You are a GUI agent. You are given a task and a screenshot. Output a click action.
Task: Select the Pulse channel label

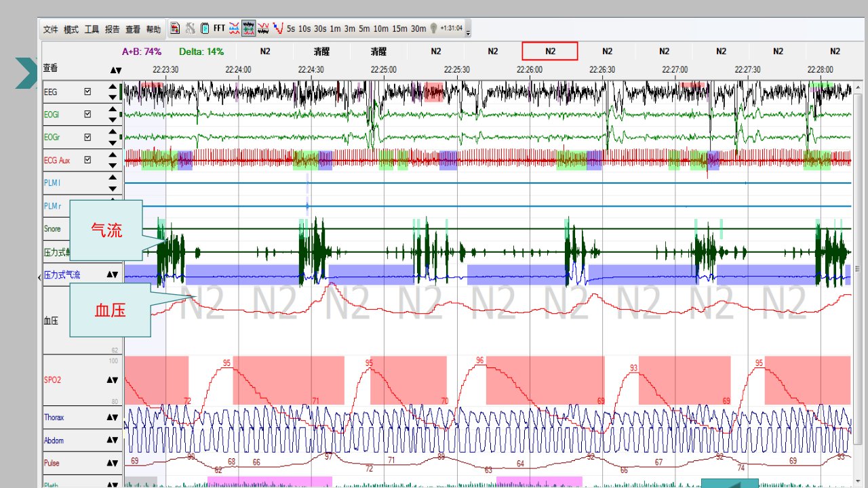pyautogui.click(x=52, y=464)
